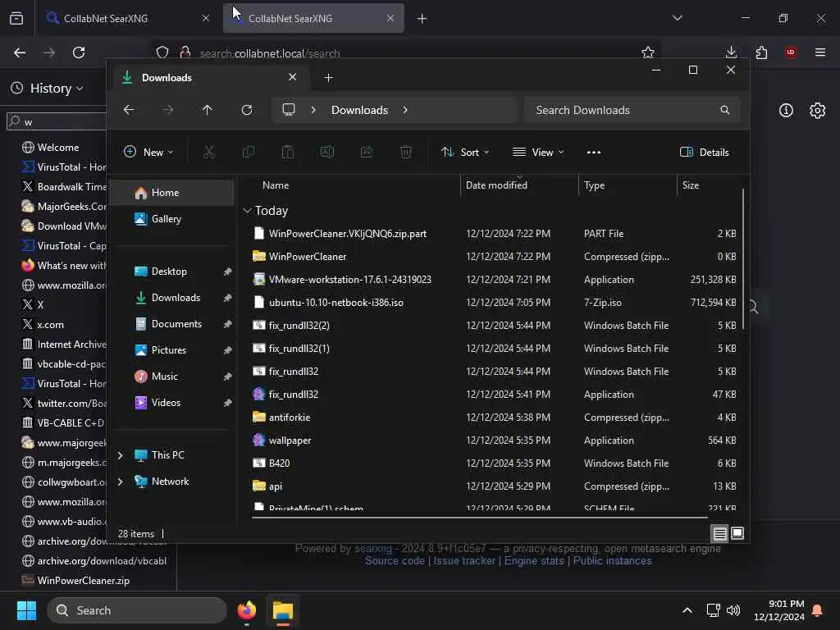Add a new File Explorer tab
Screen dimensions: 840x630
(328, 78)
